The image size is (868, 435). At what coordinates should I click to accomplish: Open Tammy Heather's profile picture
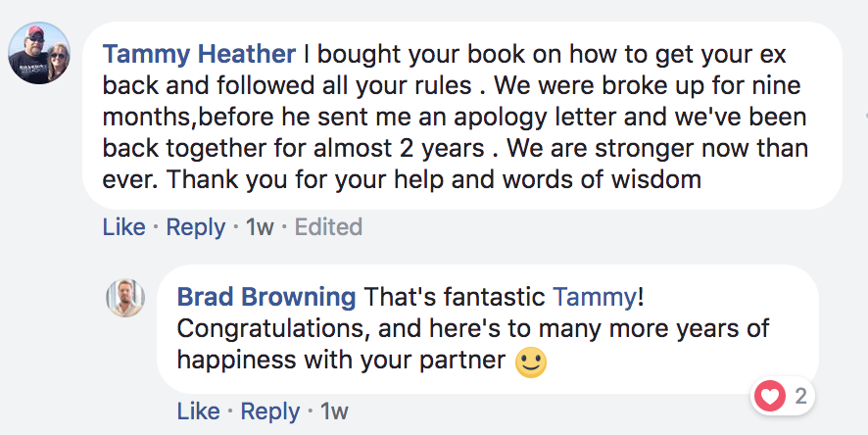tap(39, 53)
